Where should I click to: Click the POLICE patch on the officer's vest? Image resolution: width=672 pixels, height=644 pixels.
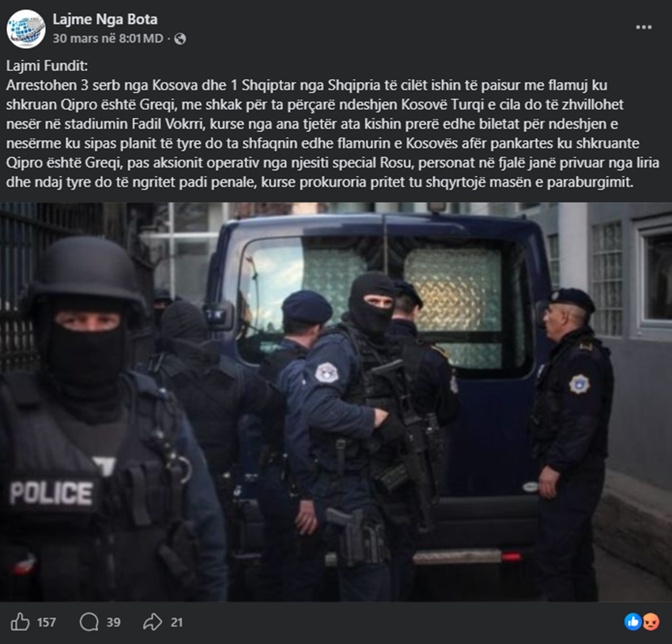pos(51,493)
